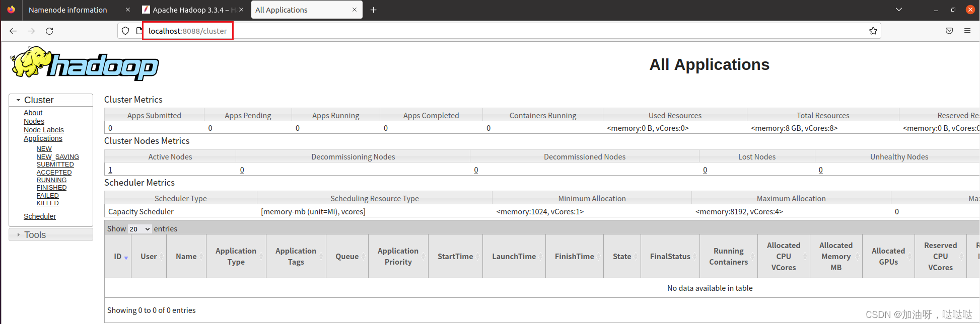Sort table by Queue column
Viewport: 980px width, 324px height.
click(347, 257)
